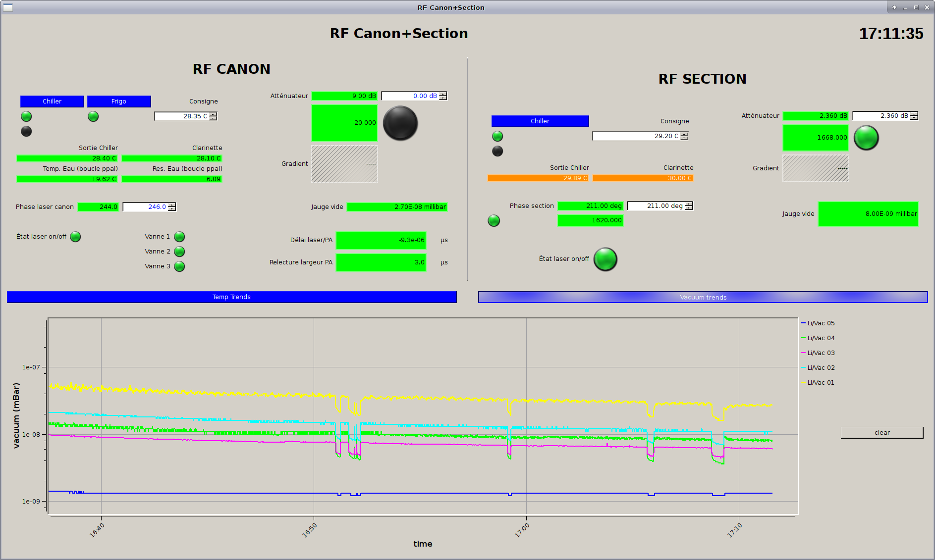Toggle the RF Section État laser on/off button

605,259
